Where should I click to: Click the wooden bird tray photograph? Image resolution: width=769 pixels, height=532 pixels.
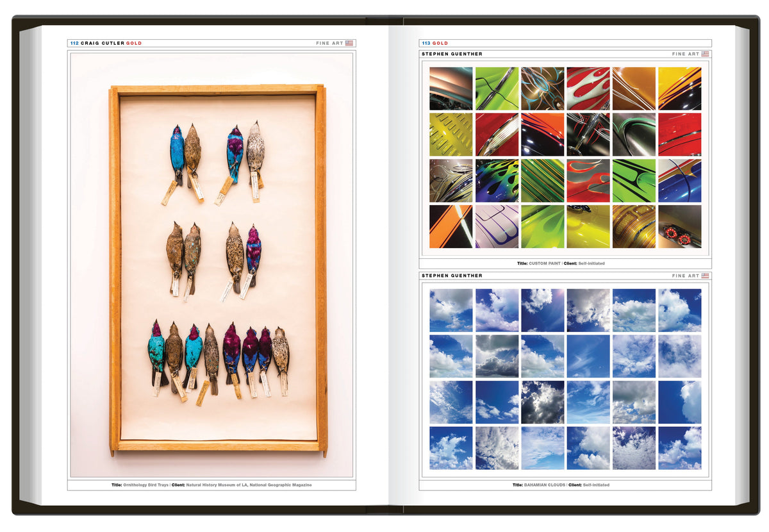tap(218, 268)
